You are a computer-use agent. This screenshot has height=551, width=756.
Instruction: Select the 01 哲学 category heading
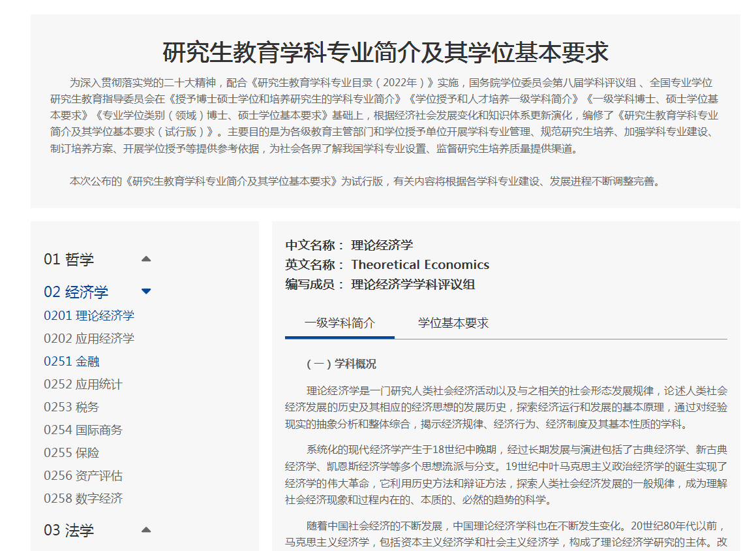[x=69, y=260]
